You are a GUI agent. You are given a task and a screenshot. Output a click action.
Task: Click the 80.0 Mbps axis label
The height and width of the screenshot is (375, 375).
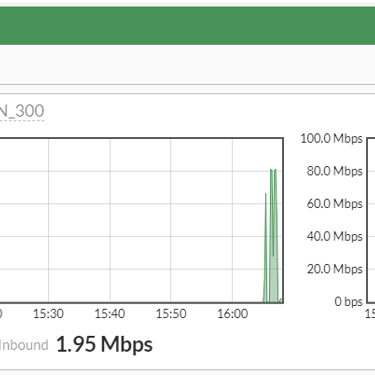334,171
